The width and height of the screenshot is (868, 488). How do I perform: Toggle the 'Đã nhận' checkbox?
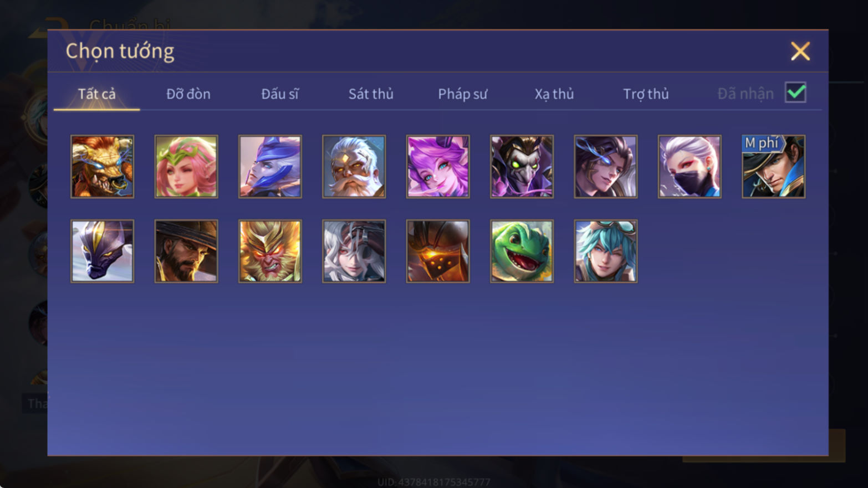point(795,93)
